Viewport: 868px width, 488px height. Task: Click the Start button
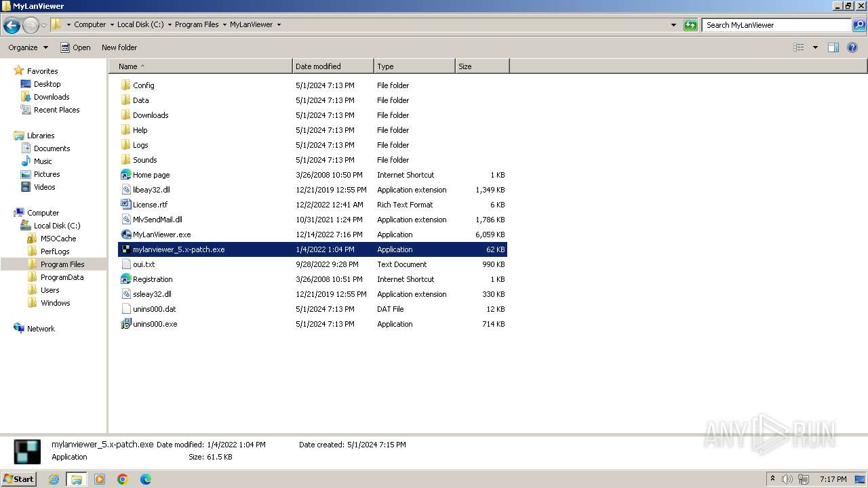point(18,479)
